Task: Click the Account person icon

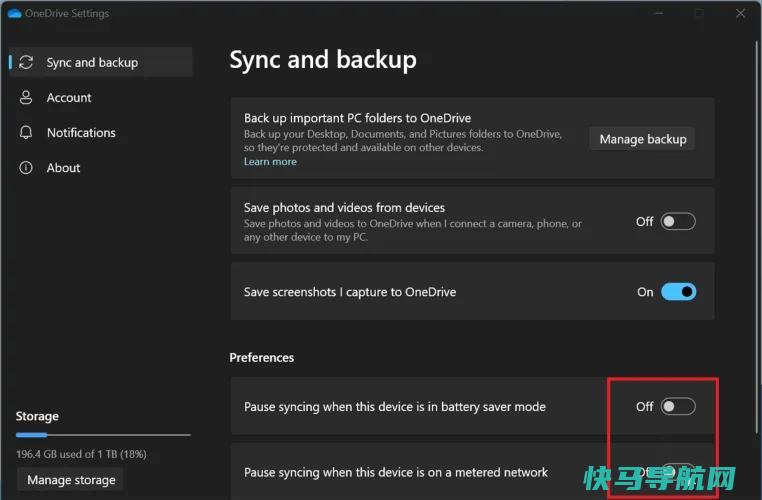Action: point(26,97)
